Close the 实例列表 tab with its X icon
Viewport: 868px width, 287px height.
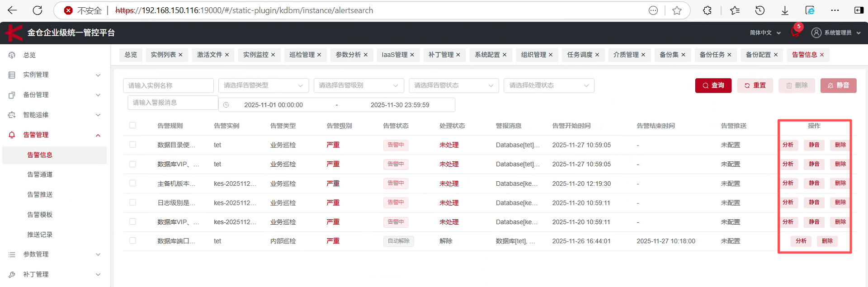coord(180,55)
